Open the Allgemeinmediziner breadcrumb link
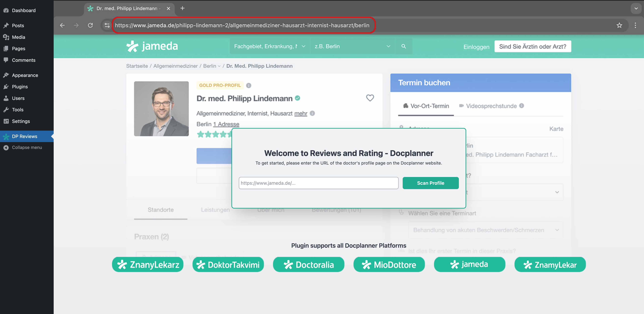 [175, 66]
